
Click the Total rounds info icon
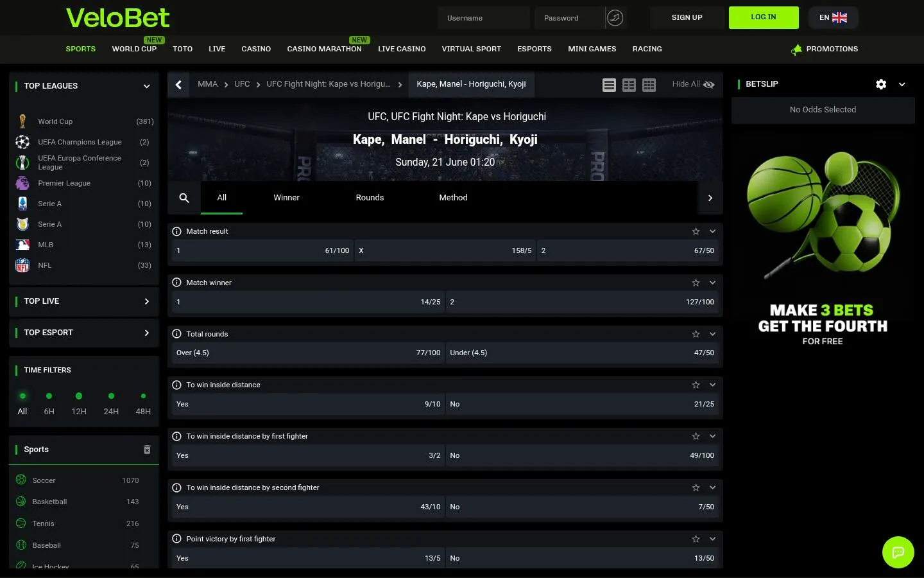point(177,334)
